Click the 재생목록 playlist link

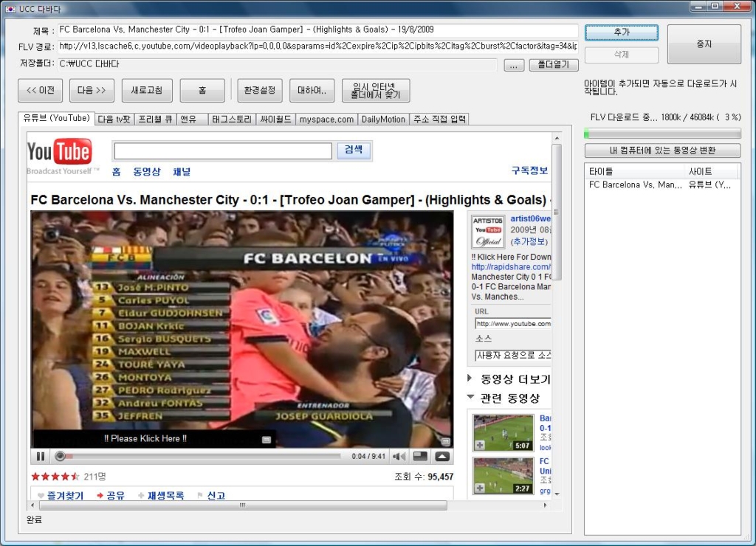click(165, 495)
